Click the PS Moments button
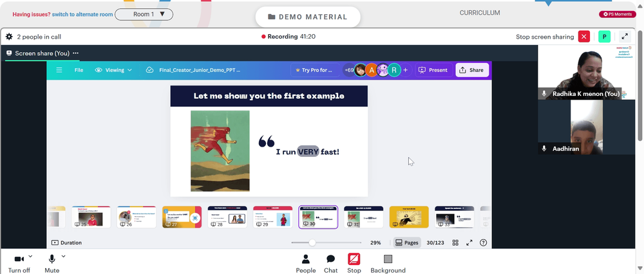 (618, 14)
